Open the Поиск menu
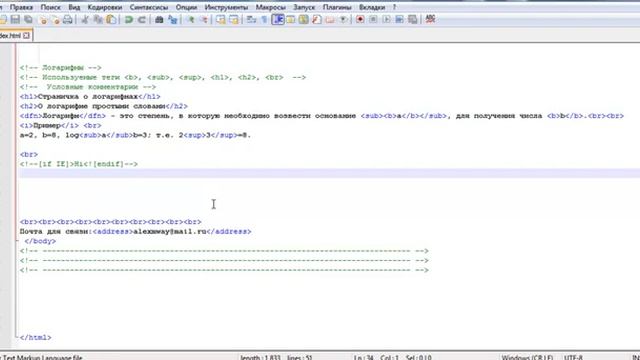This screenshot has height=360, width=640. click(51, 7)
